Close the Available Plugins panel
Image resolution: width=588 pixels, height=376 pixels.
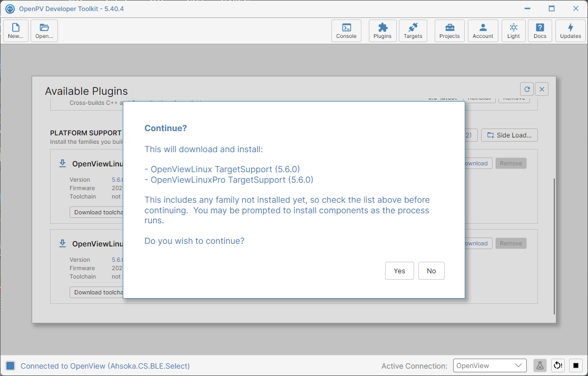click(542, 89)
